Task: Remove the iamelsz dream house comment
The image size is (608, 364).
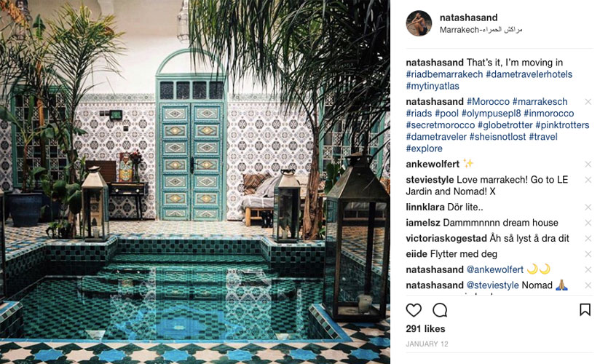Action: [x=588, y=223]
